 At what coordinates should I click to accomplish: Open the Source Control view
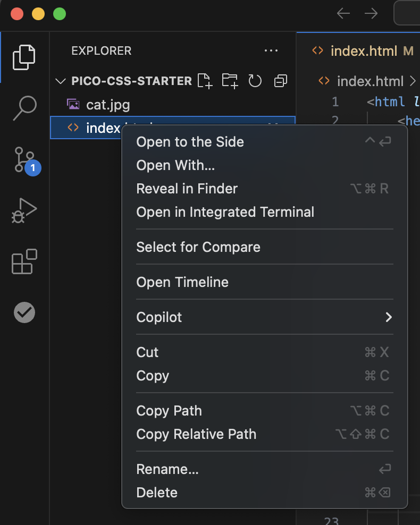coord(24,159)
